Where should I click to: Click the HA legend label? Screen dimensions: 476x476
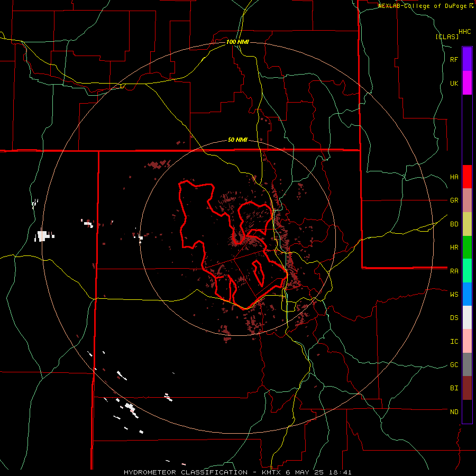(x=454, y=177)
